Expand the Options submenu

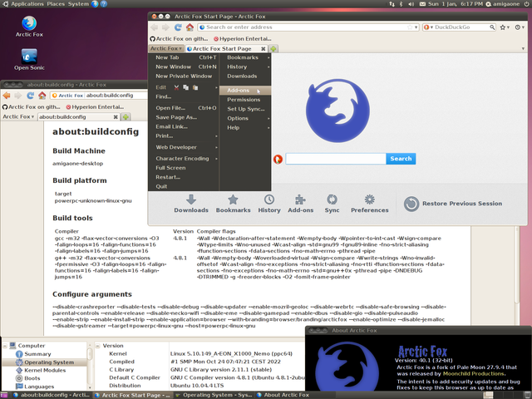tap(245, 118)
